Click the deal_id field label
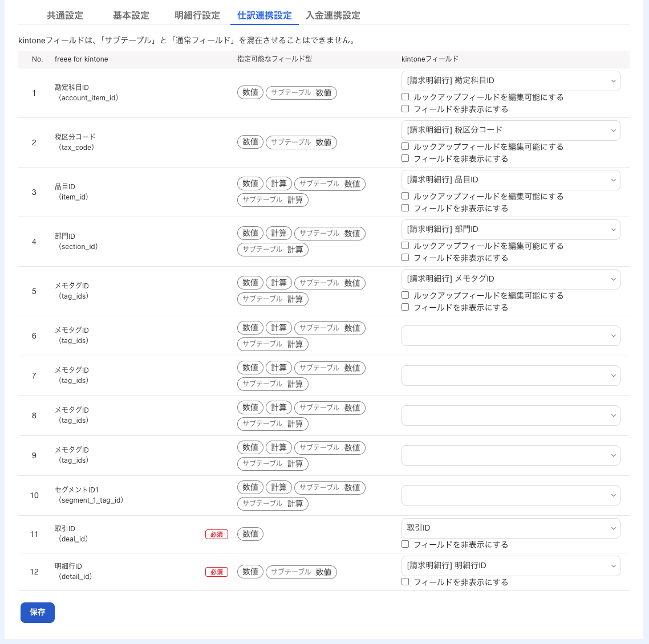Viewport: 649px width, 644px height. click(x=73, y=539)
